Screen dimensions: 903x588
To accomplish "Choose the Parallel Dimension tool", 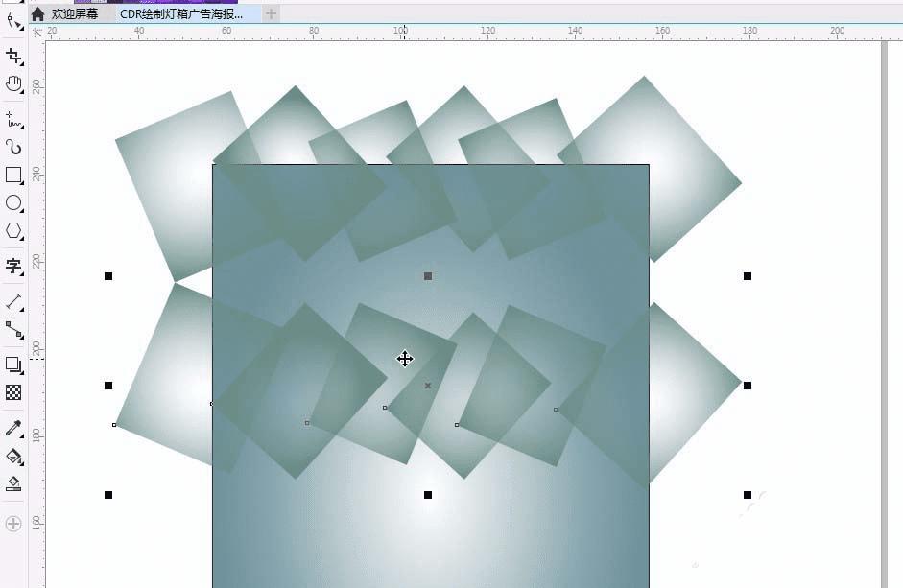I will tap(13, 302).
